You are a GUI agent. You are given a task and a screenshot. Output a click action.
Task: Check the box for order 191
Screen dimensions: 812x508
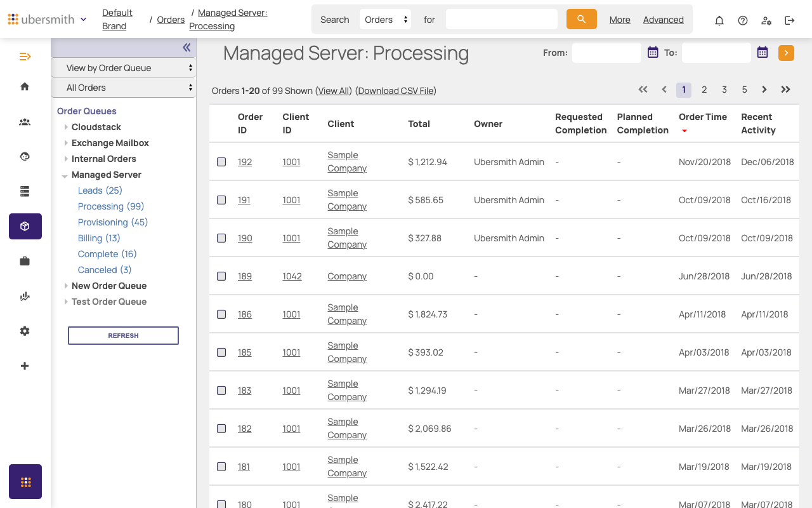pos(221,200)
